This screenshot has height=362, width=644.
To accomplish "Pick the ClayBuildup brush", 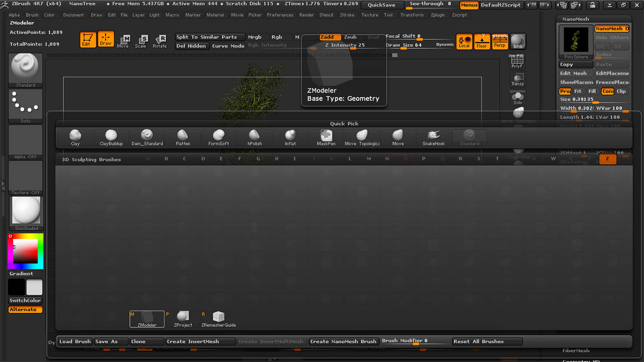I will [111, 137].
